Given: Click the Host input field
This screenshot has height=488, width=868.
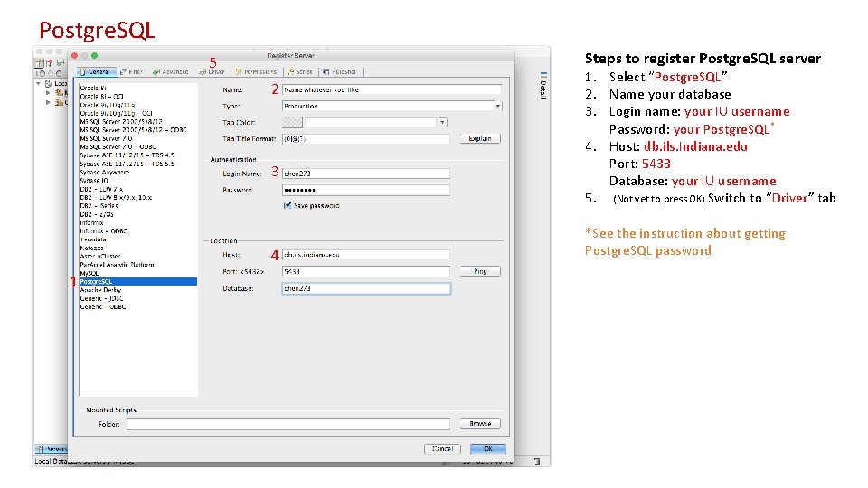Looking at the screenshot, I should 365,255.
